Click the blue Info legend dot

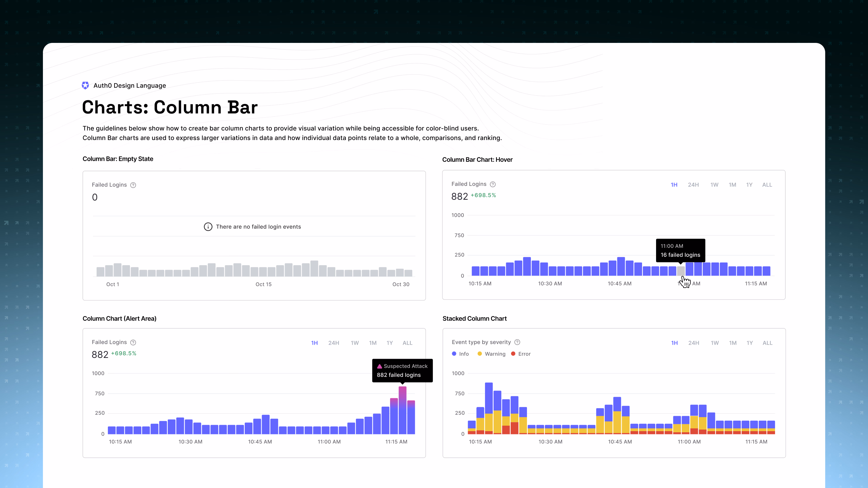454,354
